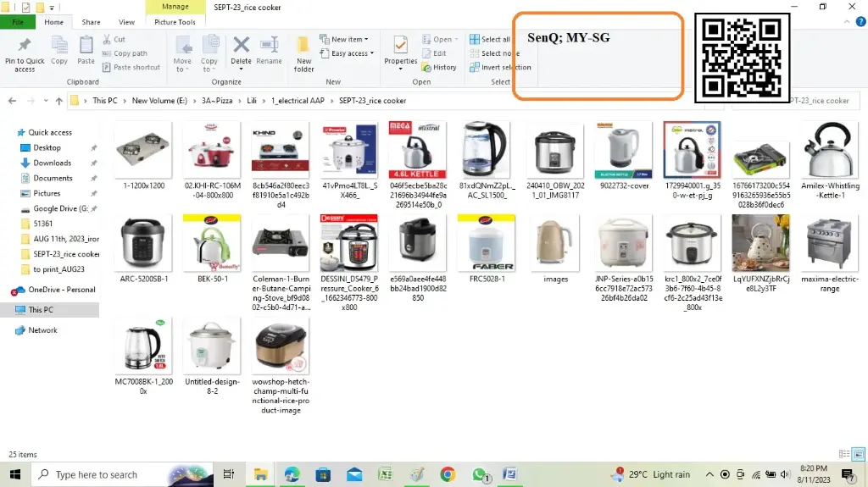
Task: Click Paste shortcut command
Action: [x=131, y=67]
